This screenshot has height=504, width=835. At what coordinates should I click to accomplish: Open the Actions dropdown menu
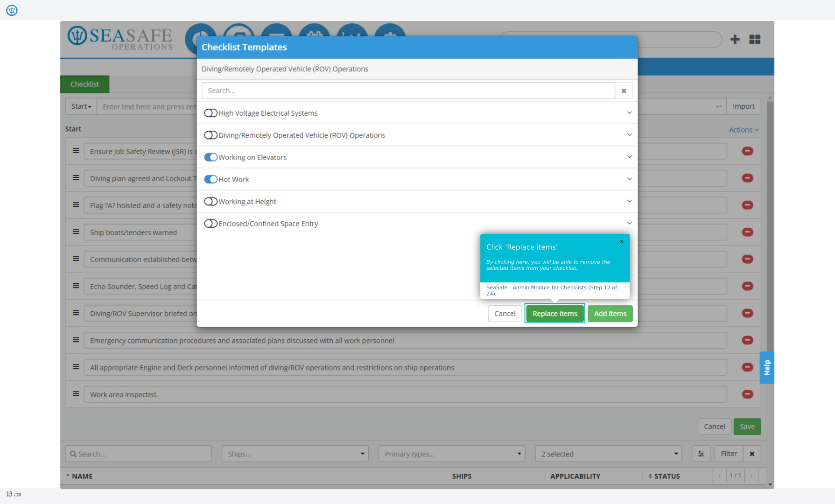(x=744, y=130)
